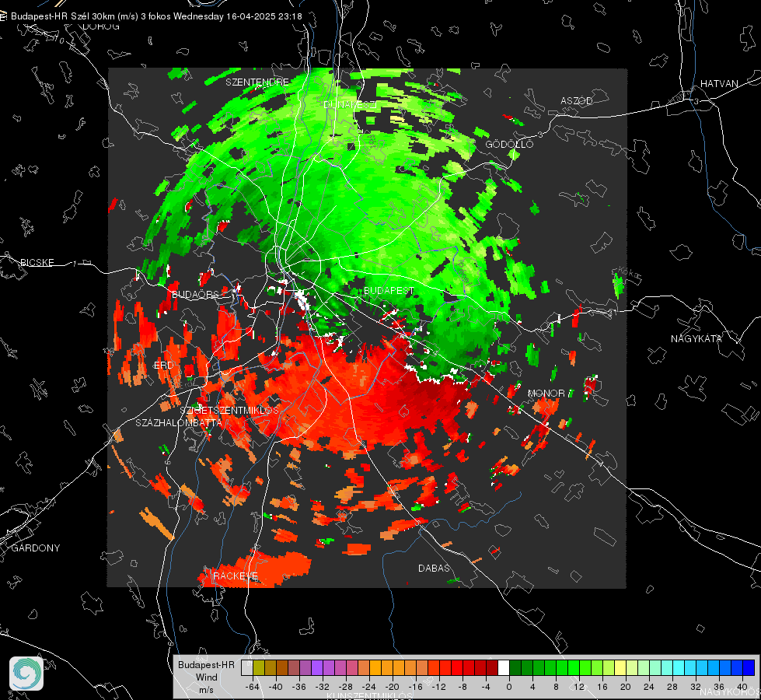761x700 pixels.
Task: Click the RÁCKEVE town label
Action: coord(236,576)
